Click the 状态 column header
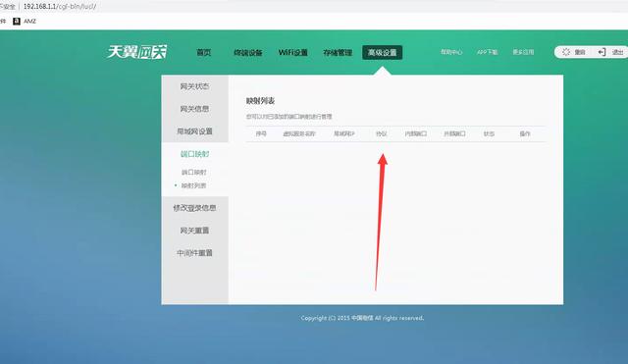 [489, 133]
